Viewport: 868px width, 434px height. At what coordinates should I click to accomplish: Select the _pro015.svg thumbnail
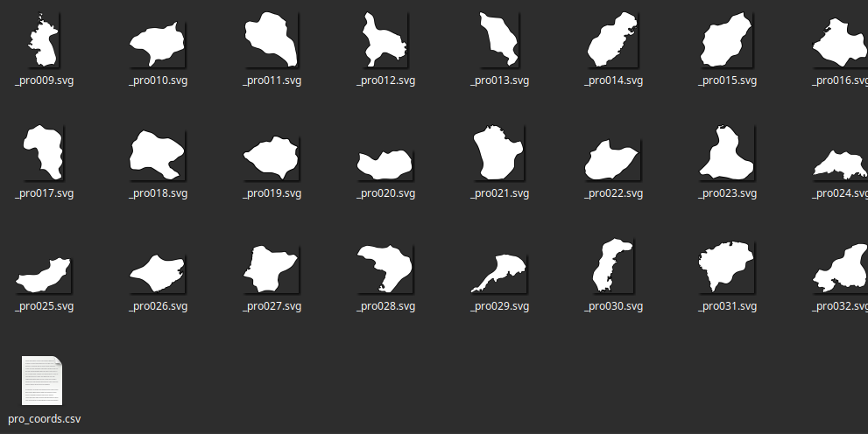tap(727, 39)
